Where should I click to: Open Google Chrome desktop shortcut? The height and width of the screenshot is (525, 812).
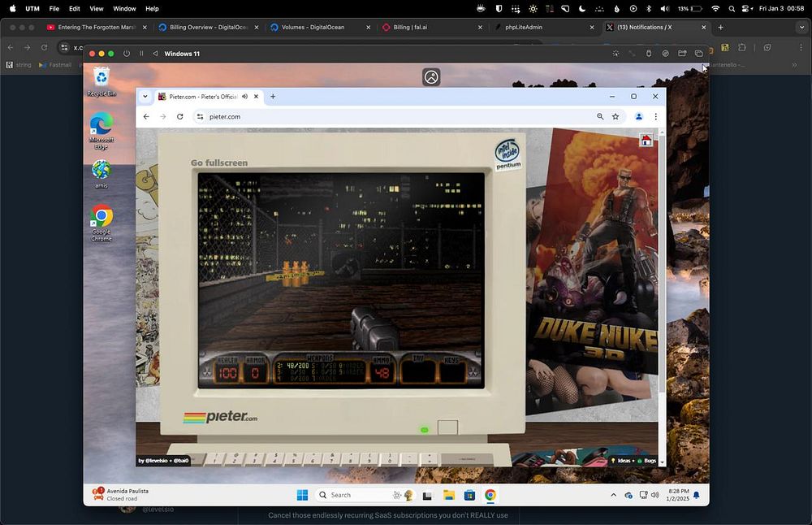tap(101, 223)
